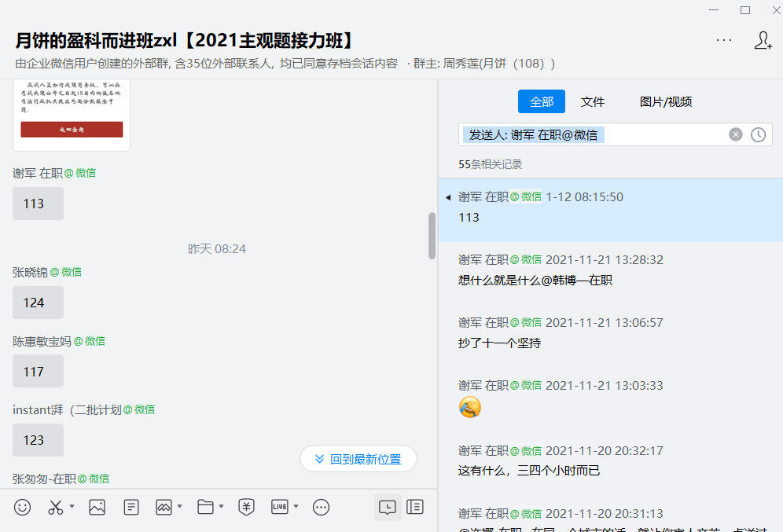Click sender name 陈惠敏宝妈 in chat
The height and width of the screenshot is (532, 783).
coord(42,341)
